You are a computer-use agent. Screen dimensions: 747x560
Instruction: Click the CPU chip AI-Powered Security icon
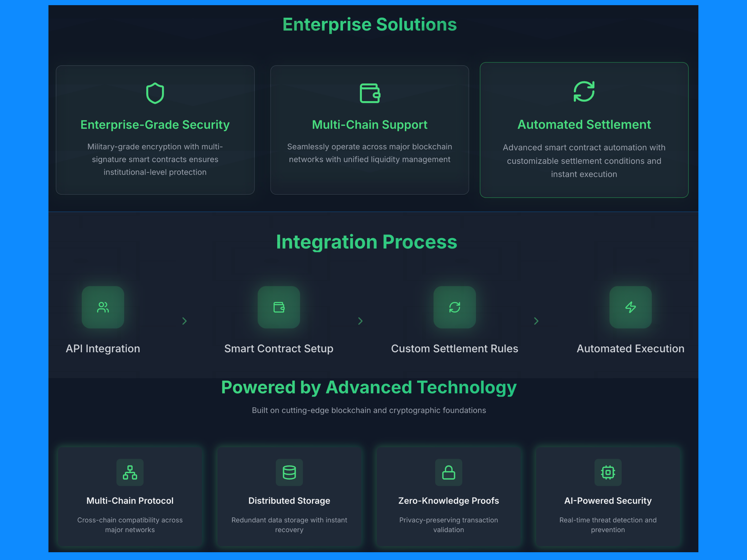[x=608, y=472]
